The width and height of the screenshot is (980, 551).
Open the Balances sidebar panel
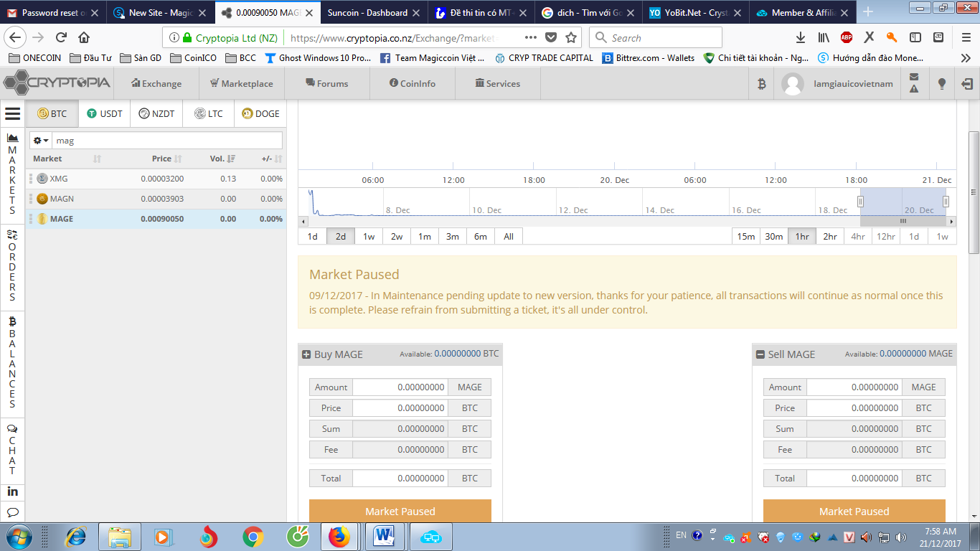tap(12, 362)
